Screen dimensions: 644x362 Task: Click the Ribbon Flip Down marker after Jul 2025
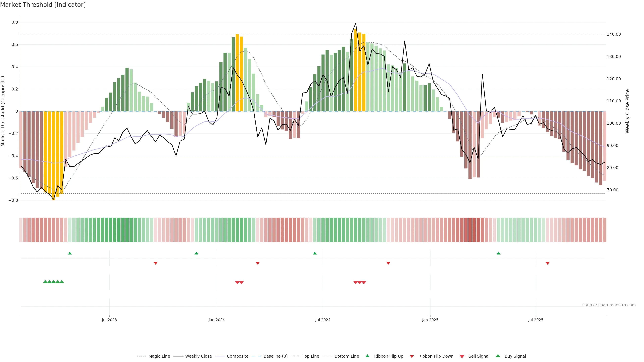[x=548, y=263]
